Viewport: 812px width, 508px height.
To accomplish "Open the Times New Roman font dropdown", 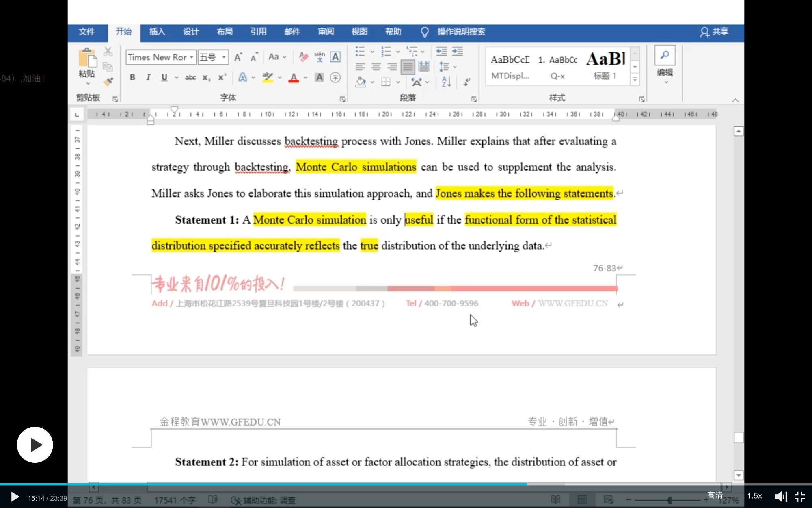I will pos(191,57).
